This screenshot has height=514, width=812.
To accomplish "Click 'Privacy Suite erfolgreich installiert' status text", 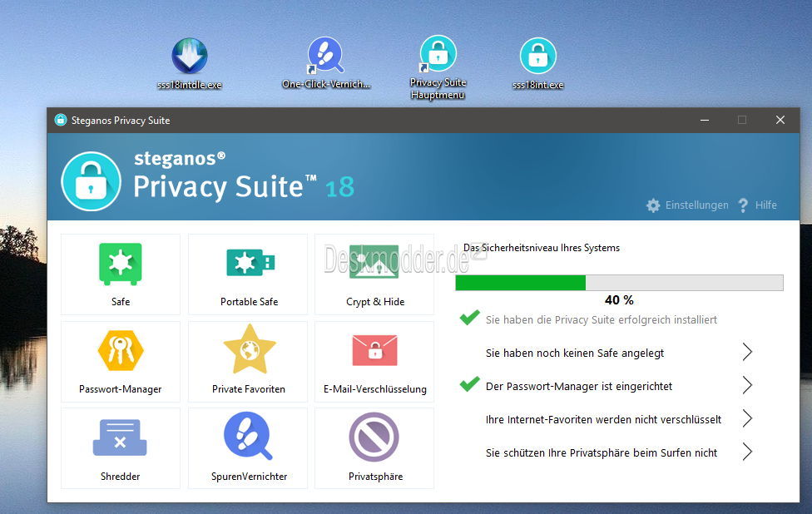I will (x=602, y=320).
